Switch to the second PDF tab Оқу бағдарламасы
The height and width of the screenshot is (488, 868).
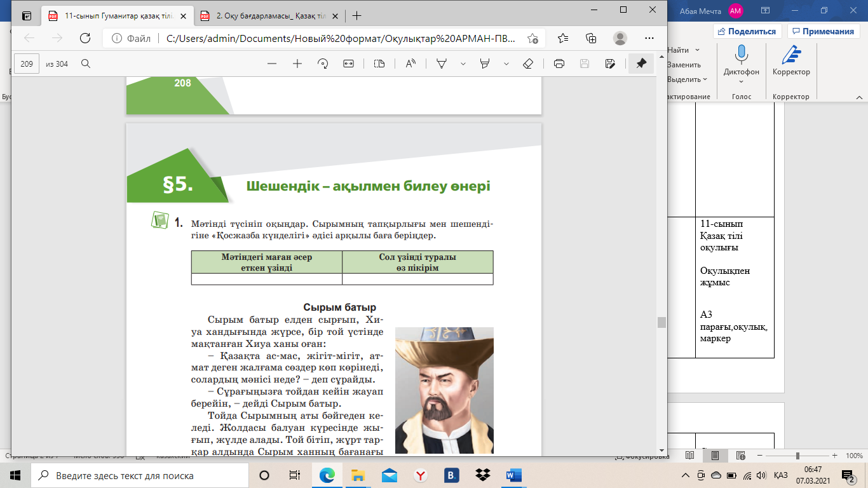pyautogui.click(x=267, y=16)
